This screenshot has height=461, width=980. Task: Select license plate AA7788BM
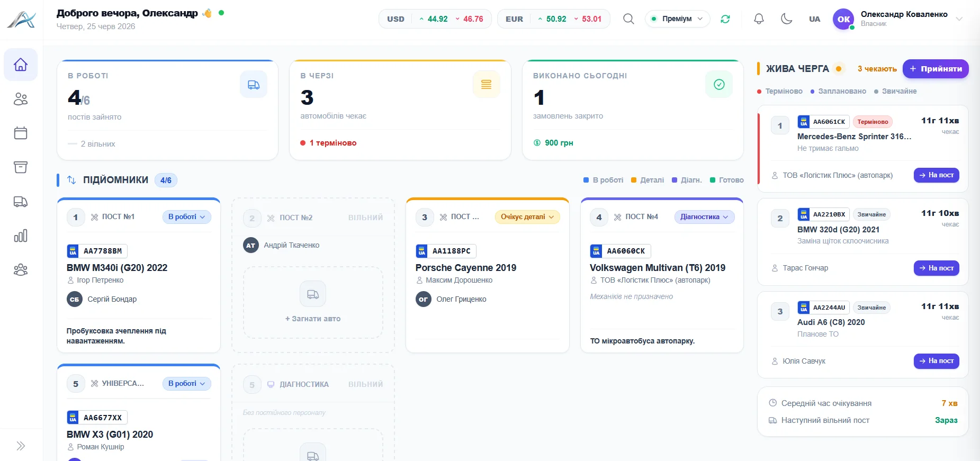[97, 251]
